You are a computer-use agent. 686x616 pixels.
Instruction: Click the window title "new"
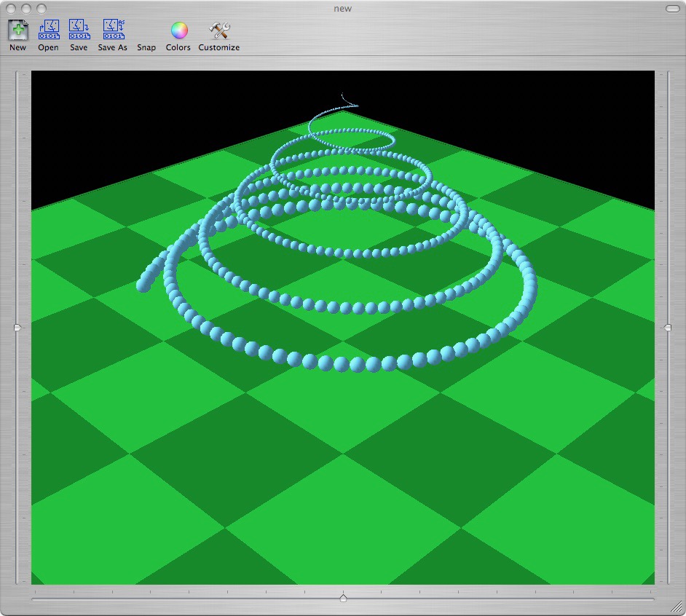(342, 9)
